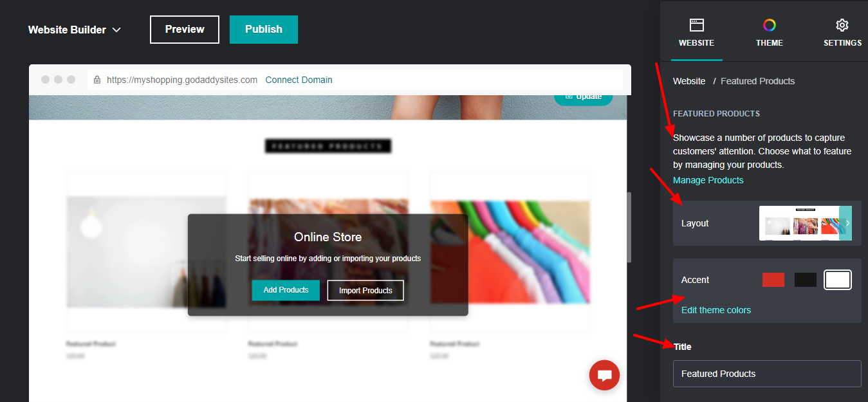Select the red accent color swatch

(x=773, y=280)
